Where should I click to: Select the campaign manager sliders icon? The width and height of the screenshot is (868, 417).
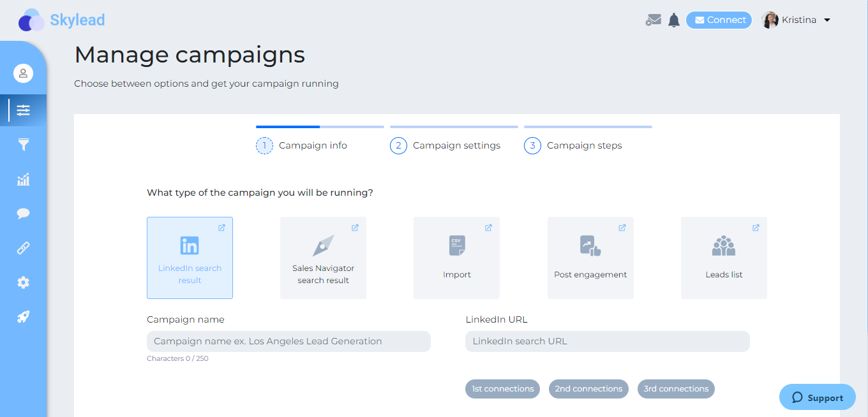24,110
